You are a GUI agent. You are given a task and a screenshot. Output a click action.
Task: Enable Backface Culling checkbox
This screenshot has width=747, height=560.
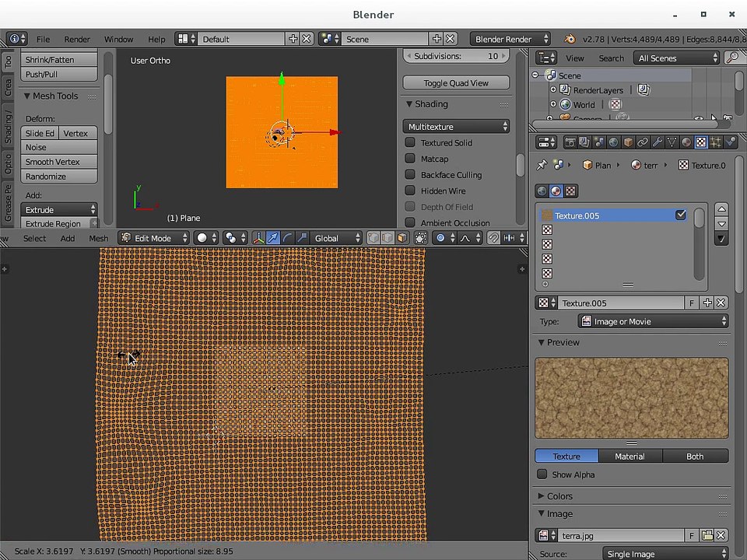pyautogui.click(x=410, y=174)
